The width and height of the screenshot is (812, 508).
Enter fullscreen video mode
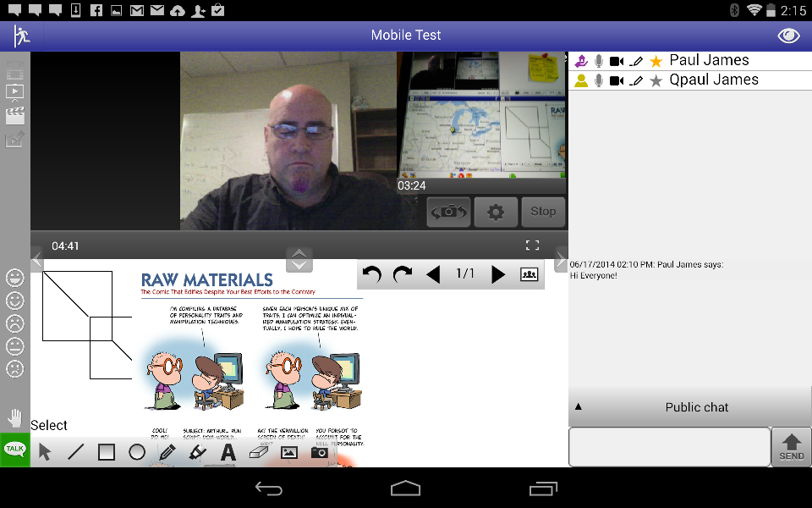[532, 246]
